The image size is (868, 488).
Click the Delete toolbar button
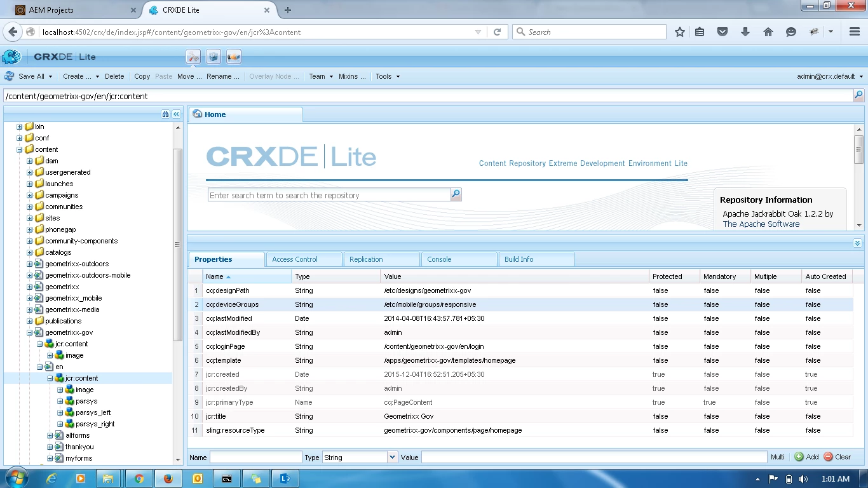point(114,76)
